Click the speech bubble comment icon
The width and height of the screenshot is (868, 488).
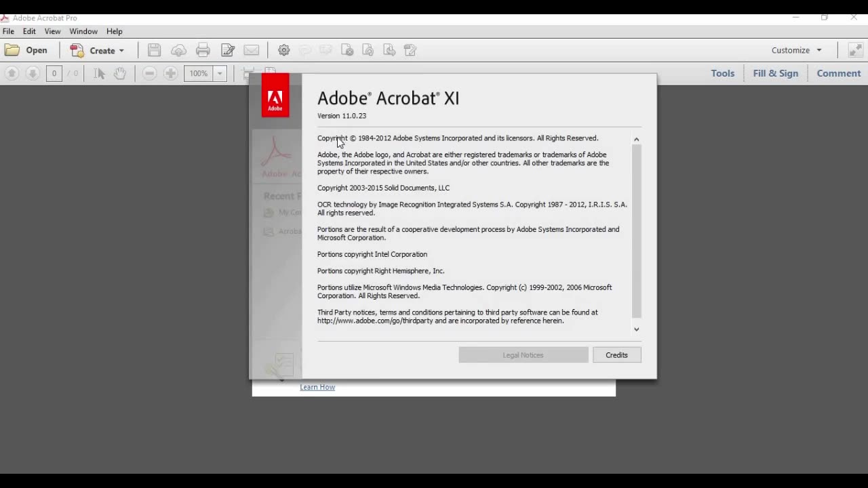coord(305,50)
